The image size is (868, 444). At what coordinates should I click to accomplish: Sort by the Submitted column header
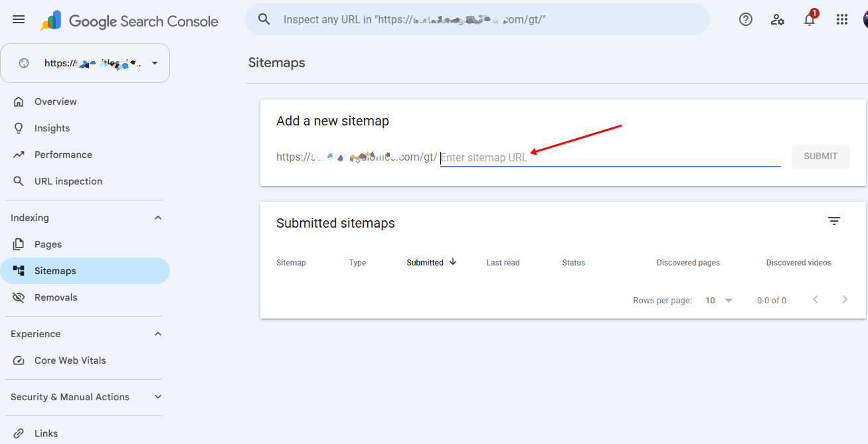click(x=425, y=263)
